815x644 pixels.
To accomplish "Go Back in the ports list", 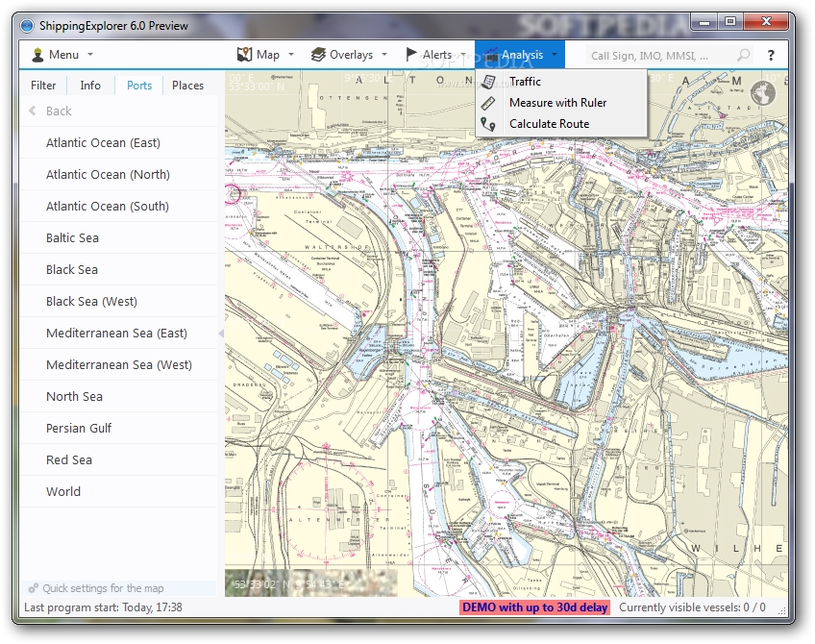I will (x=59, y=111).
